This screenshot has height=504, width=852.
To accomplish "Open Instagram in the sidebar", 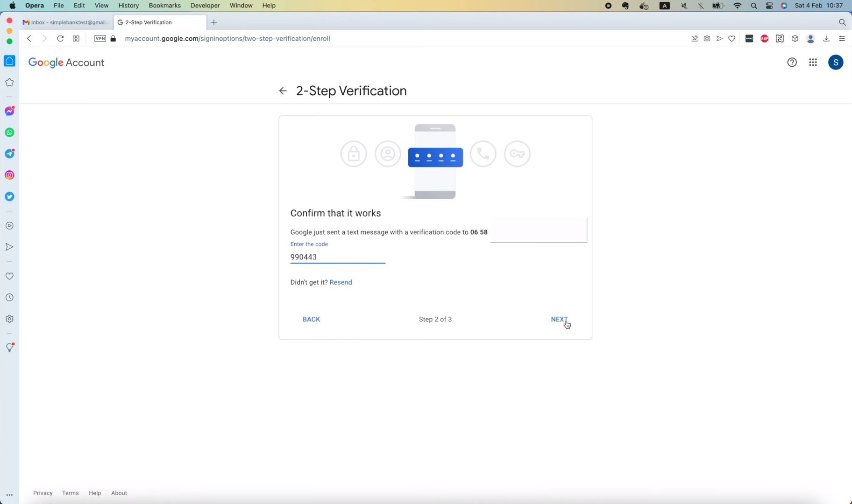I will click(9, 175).
